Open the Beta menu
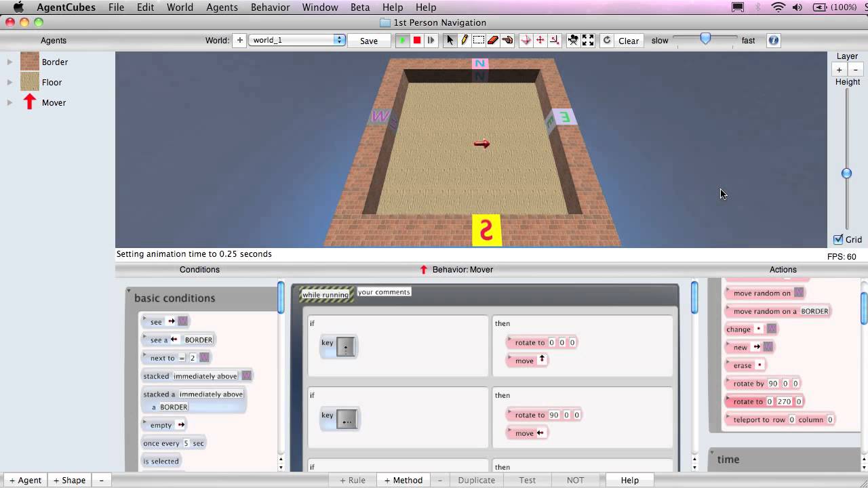The height and width of the screenshot is (488, 868). click(x=360, y=7)
